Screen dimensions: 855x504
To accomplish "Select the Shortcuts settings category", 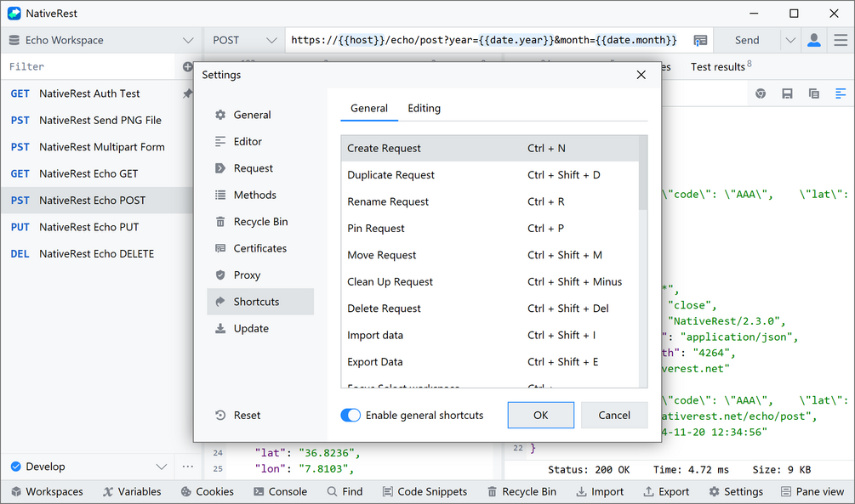I will [260, 302].
